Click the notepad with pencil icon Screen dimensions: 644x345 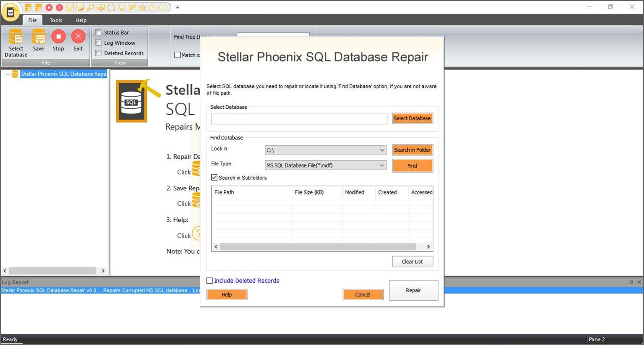tap(132, 7)
